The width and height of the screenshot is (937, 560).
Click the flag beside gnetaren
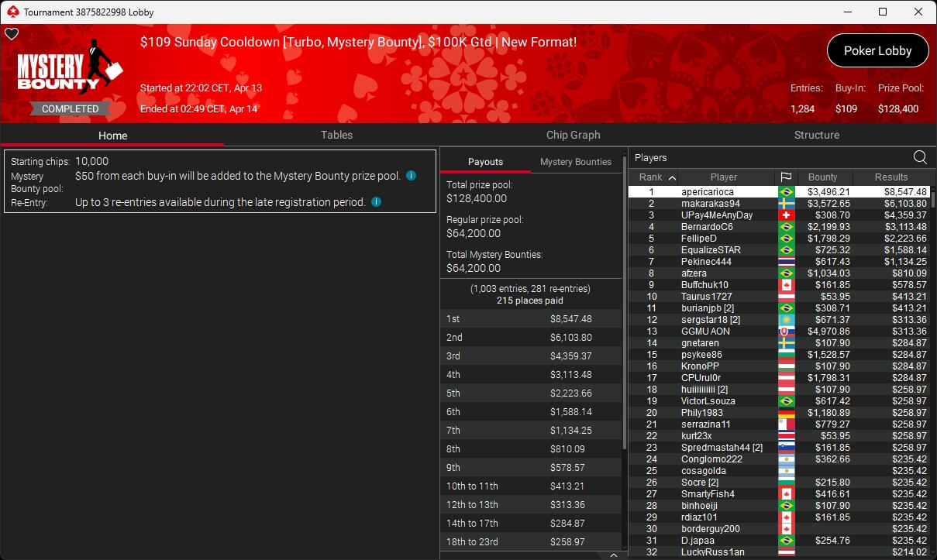pos(786,343)
